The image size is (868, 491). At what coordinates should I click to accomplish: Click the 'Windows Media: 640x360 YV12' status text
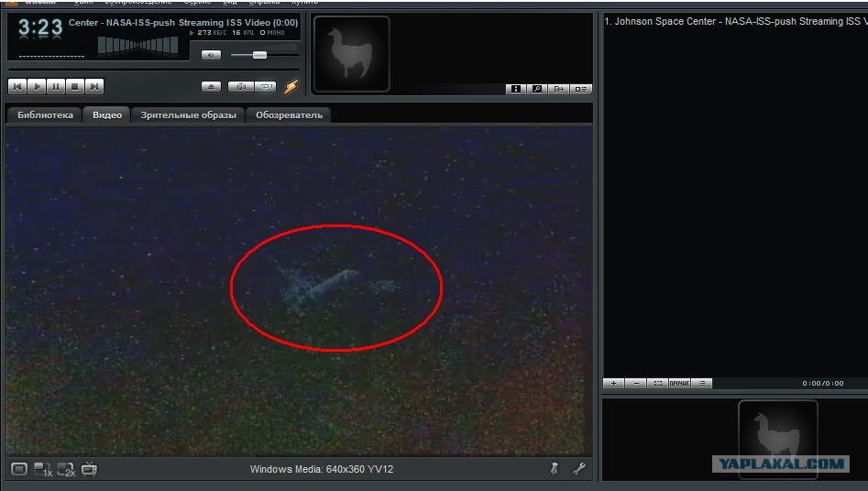point(322,469)
